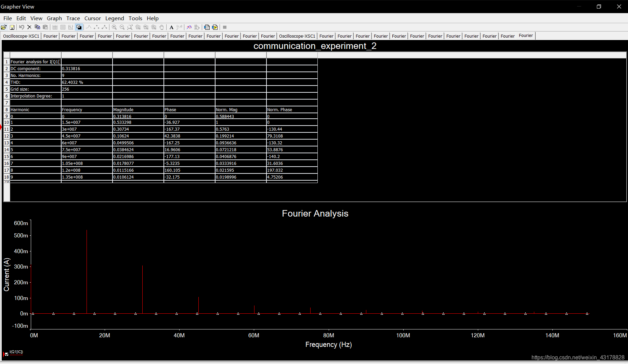Select the symbols-only trace style icon
This screenshot has width=628, height=364.
[x=96, y=27]
